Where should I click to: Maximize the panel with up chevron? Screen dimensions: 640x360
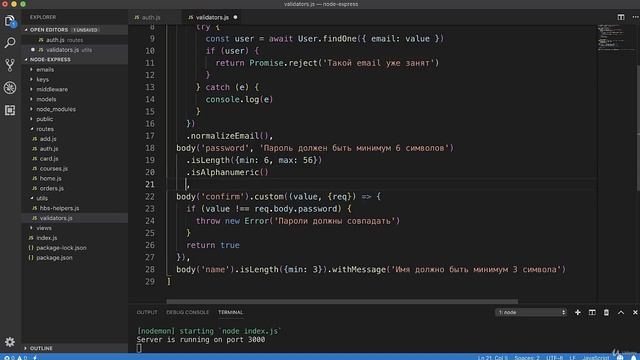coord(621,312)
